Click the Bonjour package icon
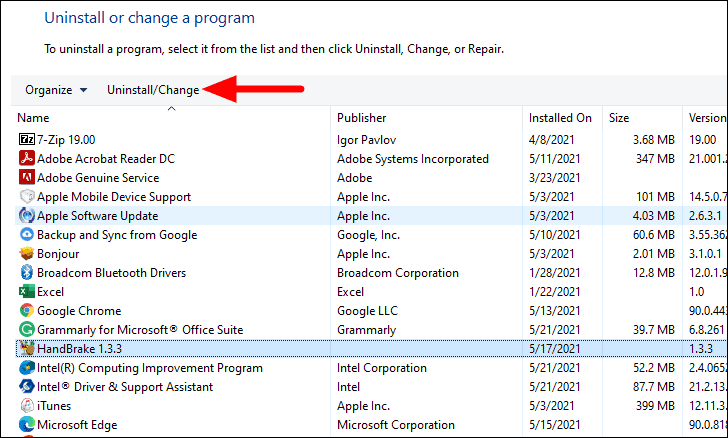The image size is (728, 438). pyautogui.click(x=26, y=254)
